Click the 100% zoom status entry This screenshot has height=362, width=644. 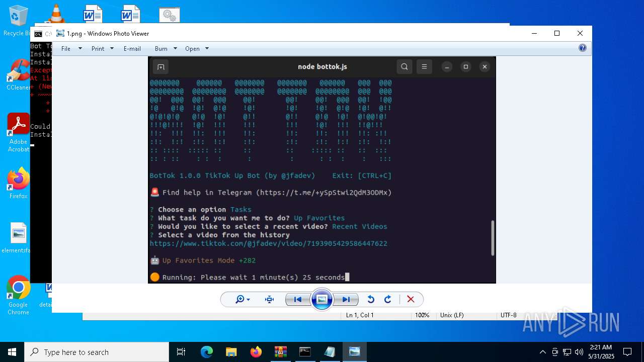[x=422, y=315]
